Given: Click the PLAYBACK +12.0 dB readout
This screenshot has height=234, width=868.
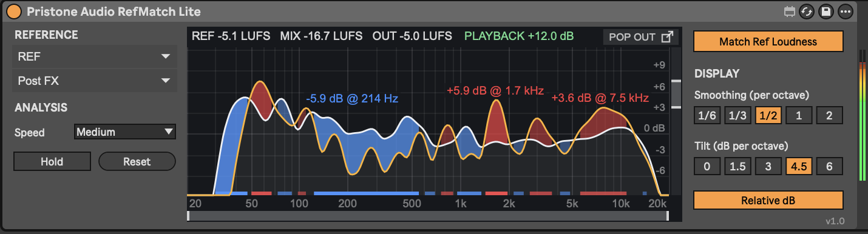Looking at the screenshot, I should tap(519, 36).
